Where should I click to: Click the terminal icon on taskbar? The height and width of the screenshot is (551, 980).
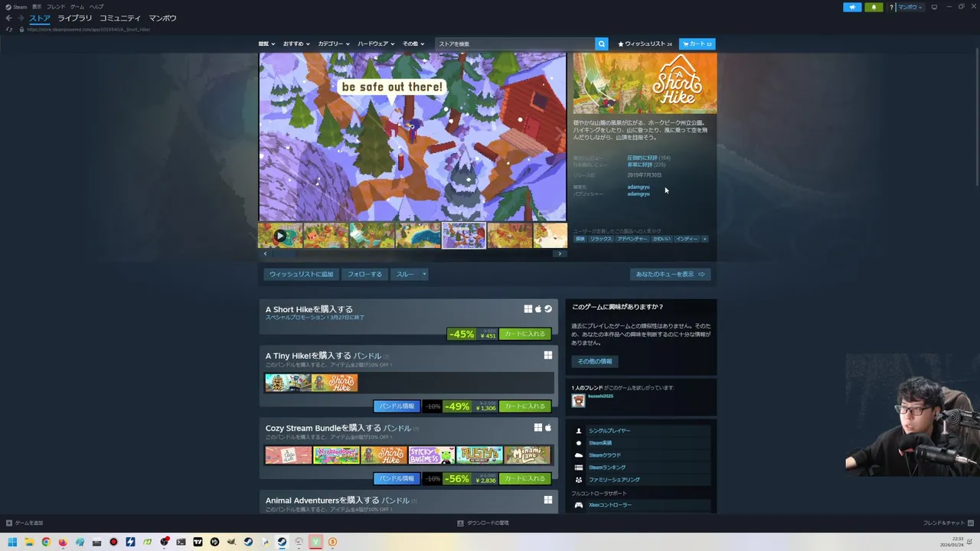(181, 542)
